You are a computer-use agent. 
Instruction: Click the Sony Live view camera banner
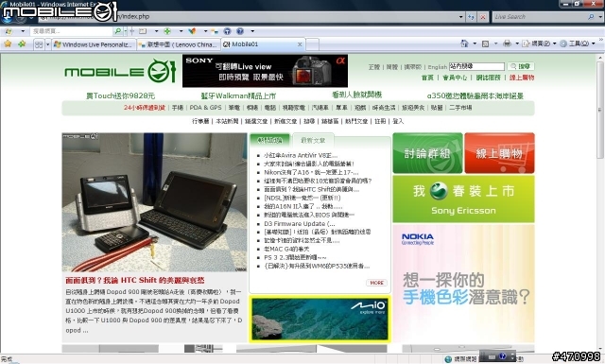point(265,71)
